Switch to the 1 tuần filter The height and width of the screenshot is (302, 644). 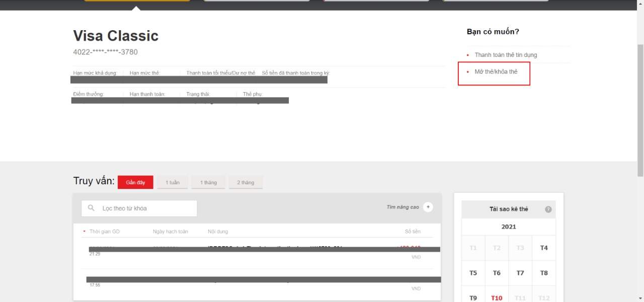(x=173, y=182)
